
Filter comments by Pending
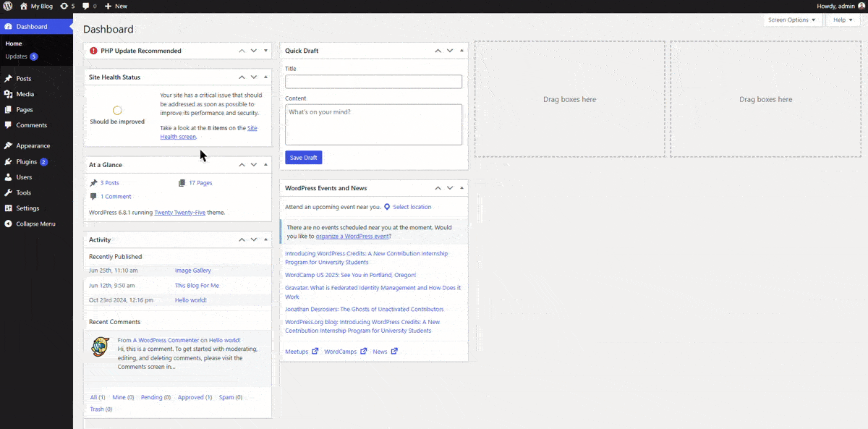156,397
